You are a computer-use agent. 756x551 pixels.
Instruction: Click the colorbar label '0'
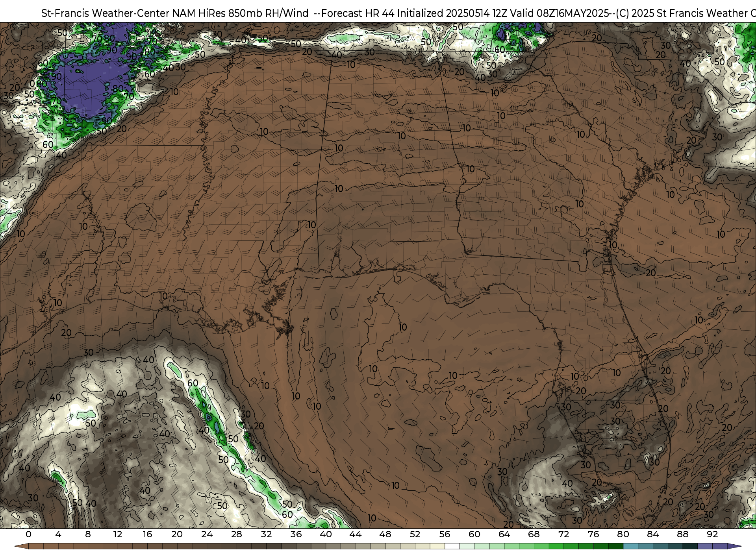point(28,534)
